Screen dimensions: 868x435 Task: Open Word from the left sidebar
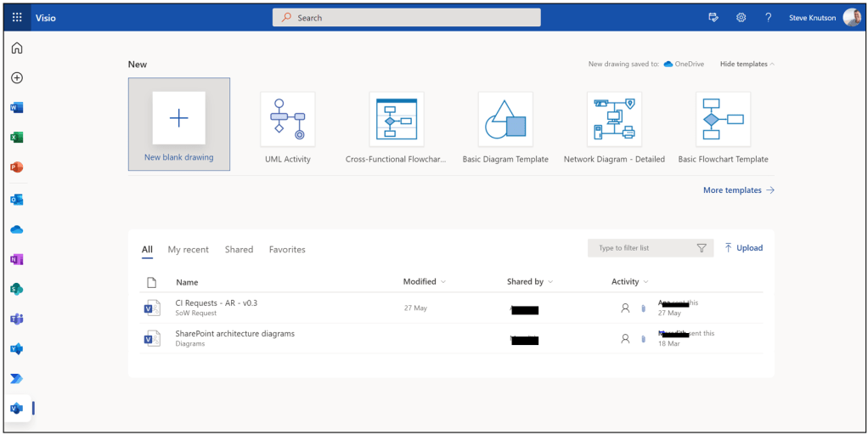click(16, 108)
